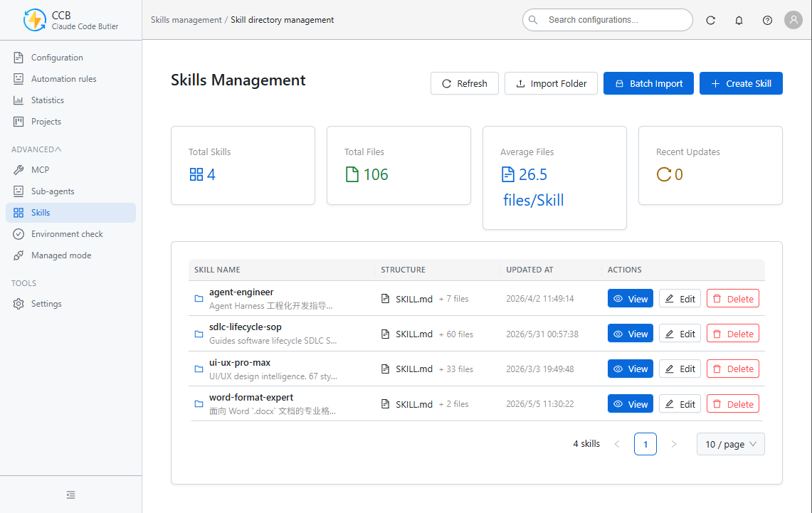Click the '+ 33 files' text
Screen dimensions: 812x513
(456, 369)
